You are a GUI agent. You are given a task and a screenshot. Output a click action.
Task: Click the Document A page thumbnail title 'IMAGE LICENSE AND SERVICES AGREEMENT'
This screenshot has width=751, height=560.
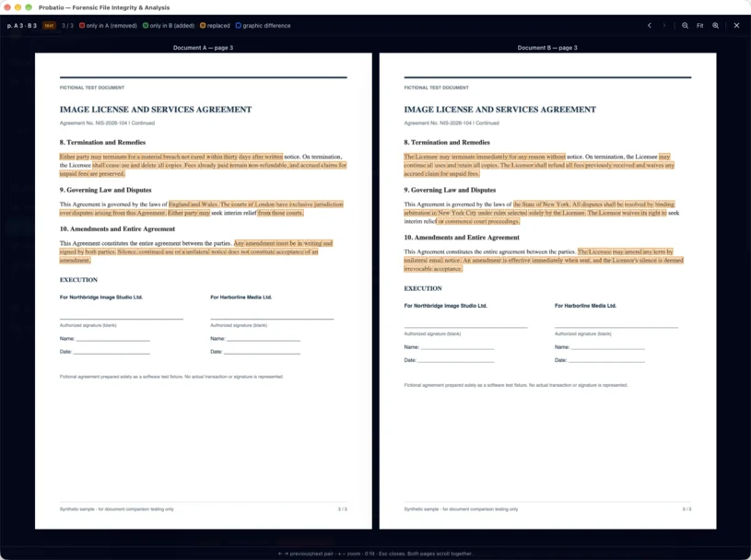(x=156, y=110)
